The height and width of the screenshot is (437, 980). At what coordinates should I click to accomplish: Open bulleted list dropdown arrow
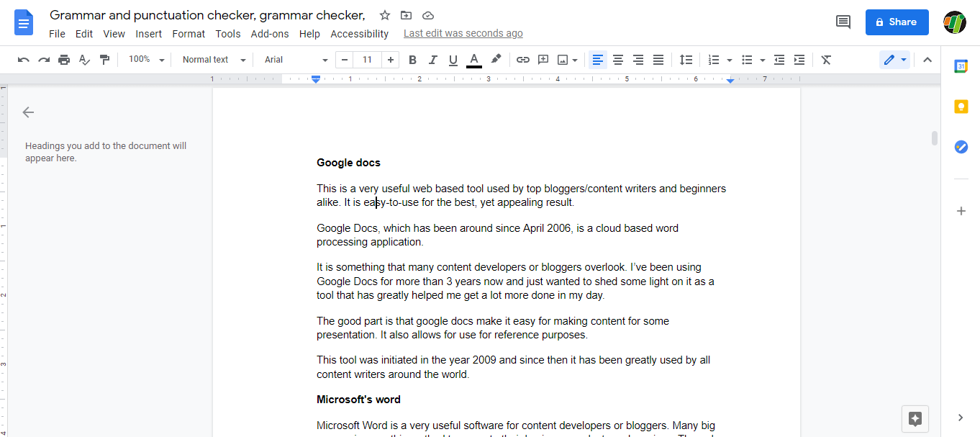[x=763, y=60]
